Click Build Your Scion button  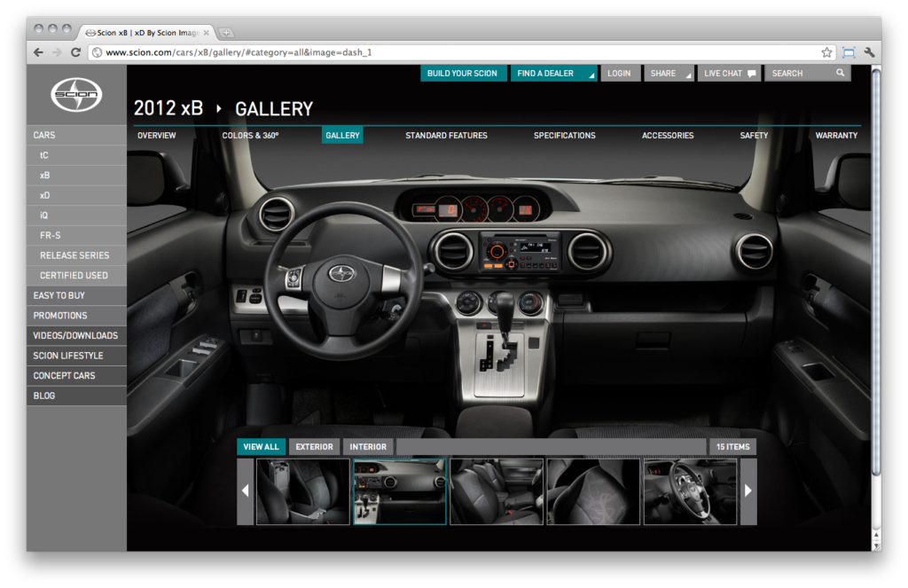[462, 74]
